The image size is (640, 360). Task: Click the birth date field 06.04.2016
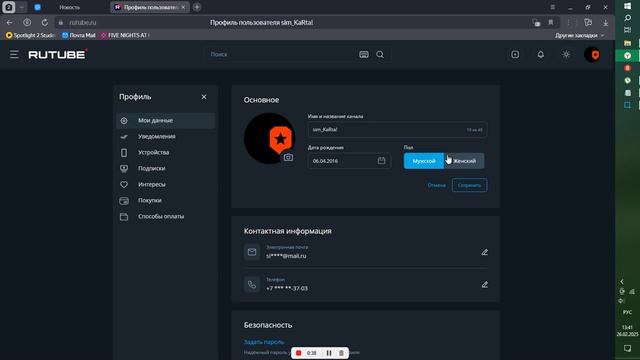point(349,161)
